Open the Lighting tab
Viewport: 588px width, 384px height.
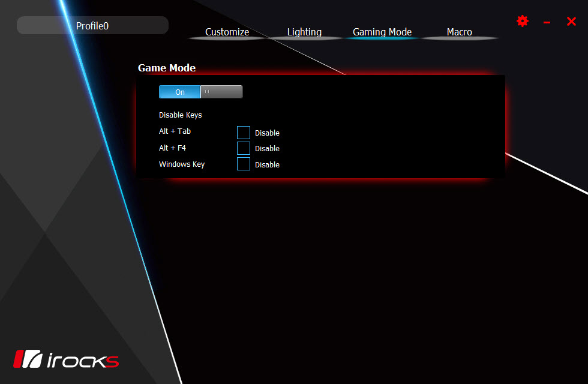click(x=304, y=32)
